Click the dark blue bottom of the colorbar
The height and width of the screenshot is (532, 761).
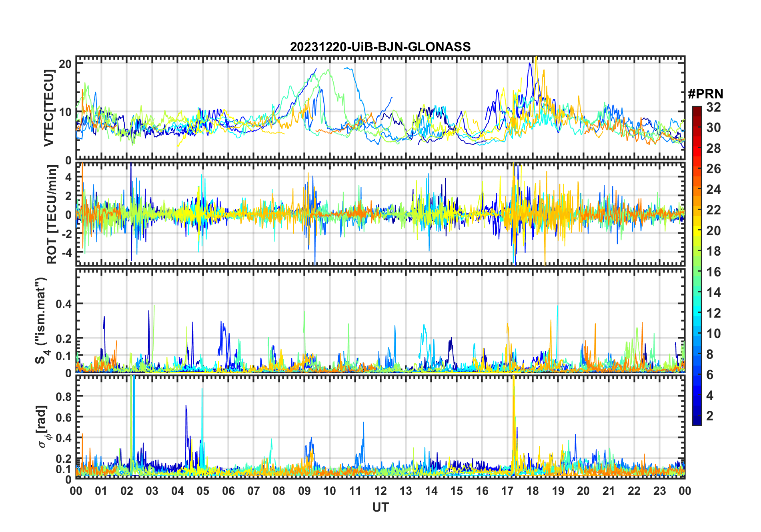tap(697, 420)
